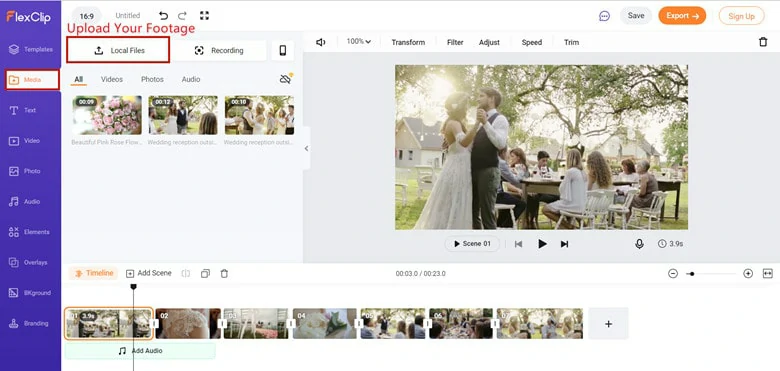Click the Save button

(636, 16)
